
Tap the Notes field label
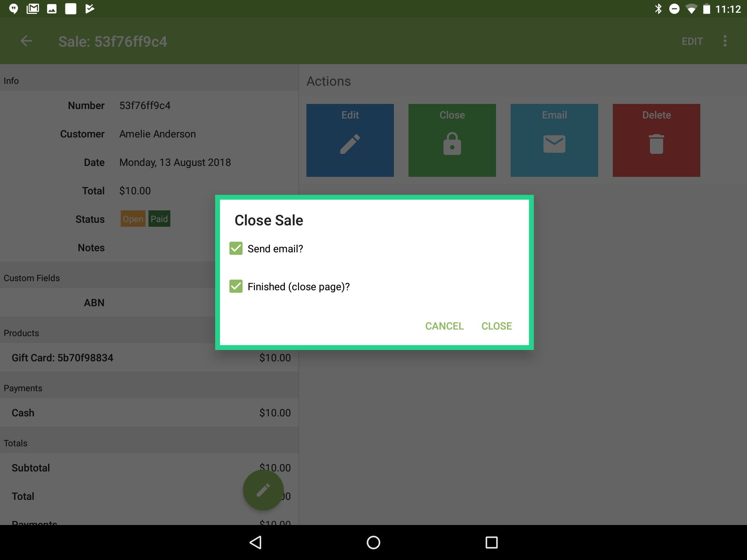coord(91,248)
